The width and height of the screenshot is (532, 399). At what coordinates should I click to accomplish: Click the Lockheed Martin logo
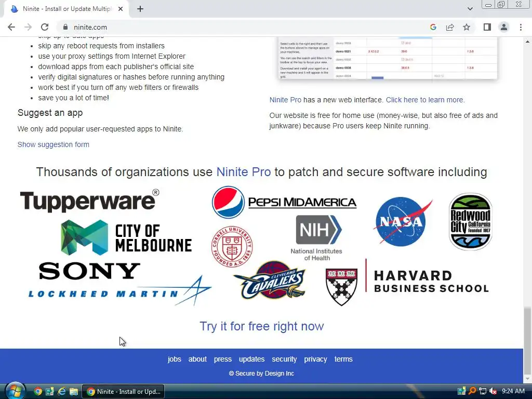(x=120, y=291)
